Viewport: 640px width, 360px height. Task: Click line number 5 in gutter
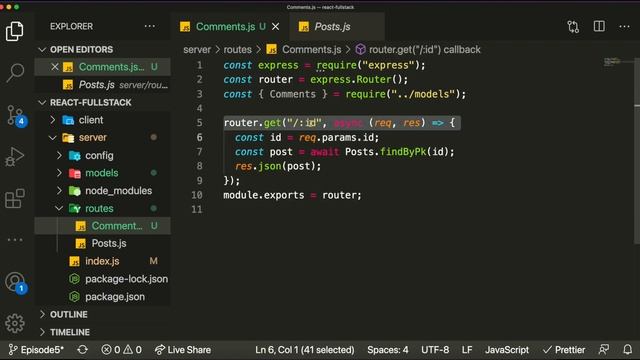[199, 123]
